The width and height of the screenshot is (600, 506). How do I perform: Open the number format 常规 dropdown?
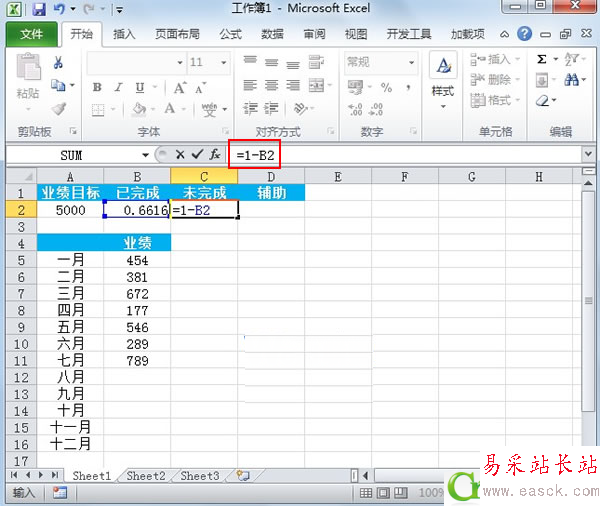[411, 62]
